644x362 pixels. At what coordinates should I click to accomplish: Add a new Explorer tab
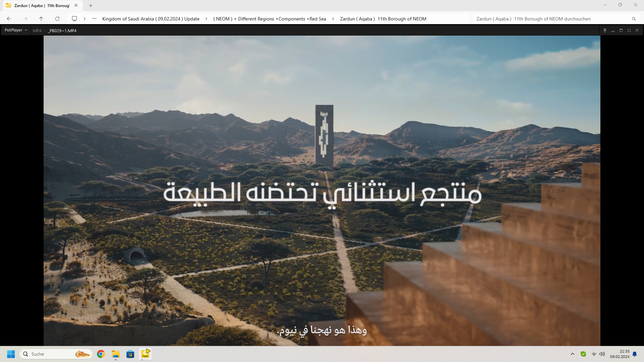[91, 5]
